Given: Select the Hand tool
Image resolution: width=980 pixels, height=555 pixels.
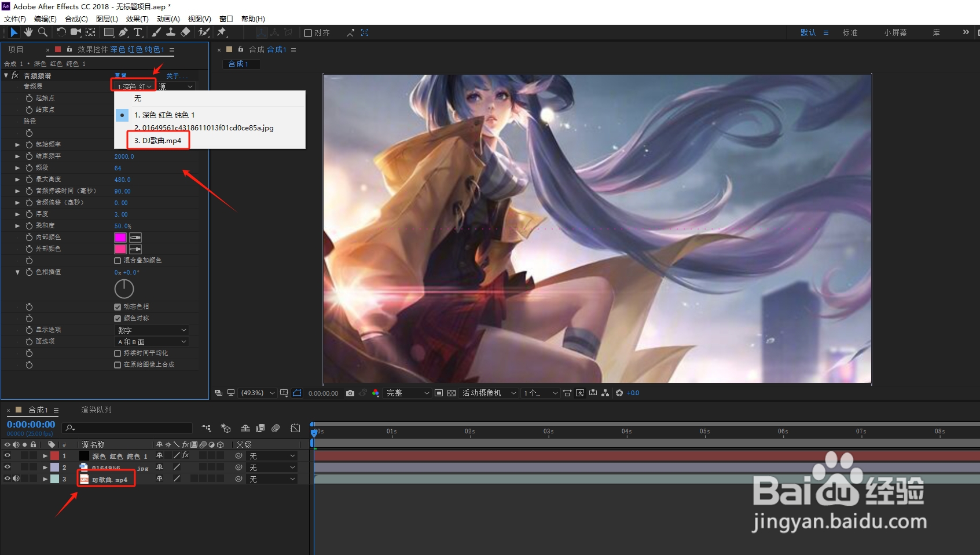Looking at the screenshot, I should coord(28,32).
